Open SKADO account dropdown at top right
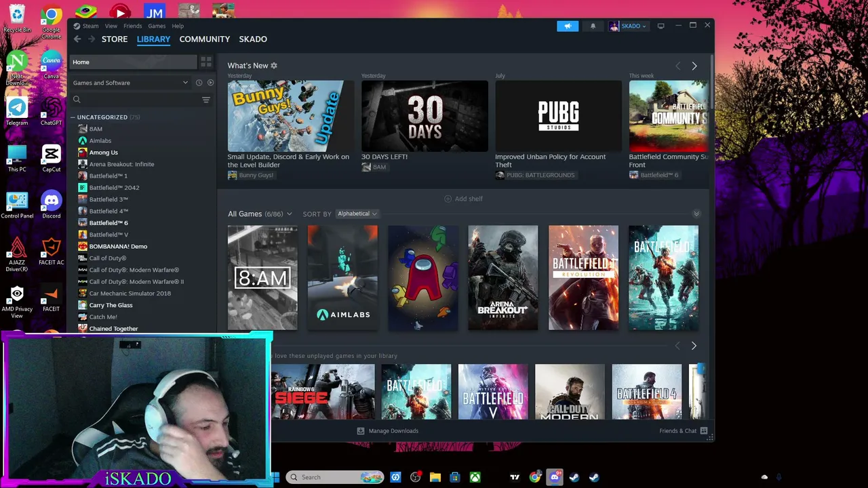 point(628,26)
